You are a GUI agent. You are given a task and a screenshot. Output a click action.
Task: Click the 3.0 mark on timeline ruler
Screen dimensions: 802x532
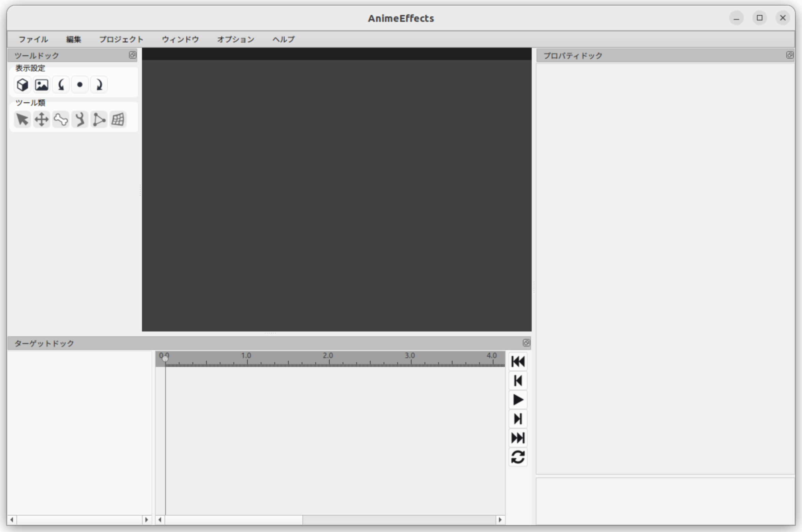point(410,356)
